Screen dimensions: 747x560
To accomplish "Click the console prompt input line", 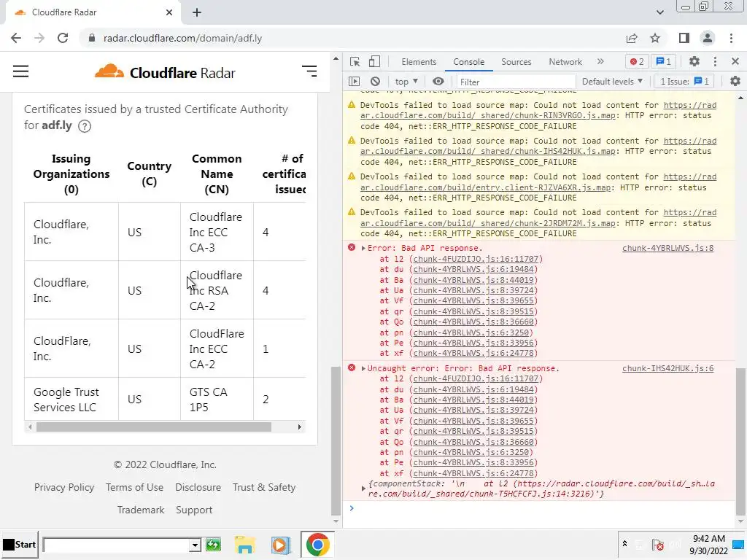I will click(543, 508).
